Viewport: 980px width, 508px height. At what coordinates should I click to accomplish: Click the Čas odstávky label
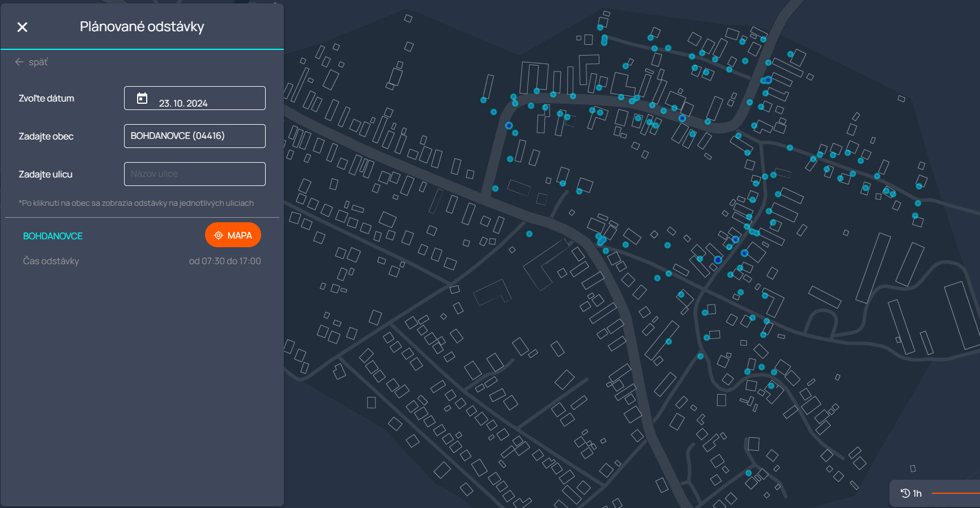pos(51,261)
